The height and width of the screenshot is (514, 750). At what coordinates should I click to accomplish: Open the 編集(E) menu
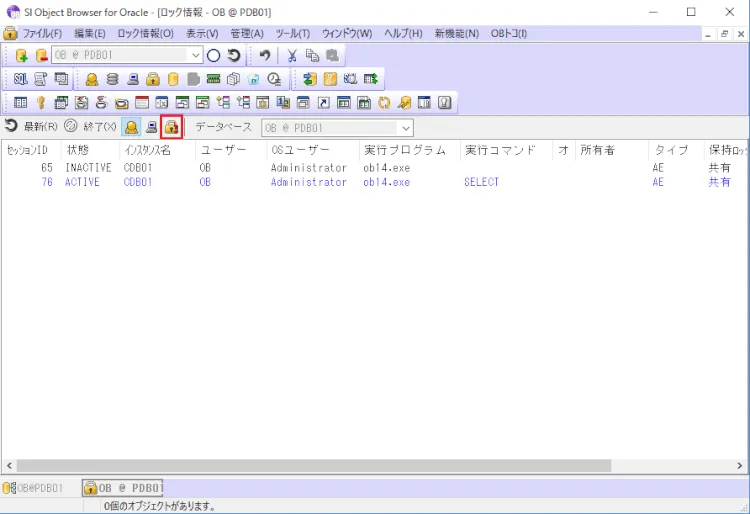click(x=90, y=33)
